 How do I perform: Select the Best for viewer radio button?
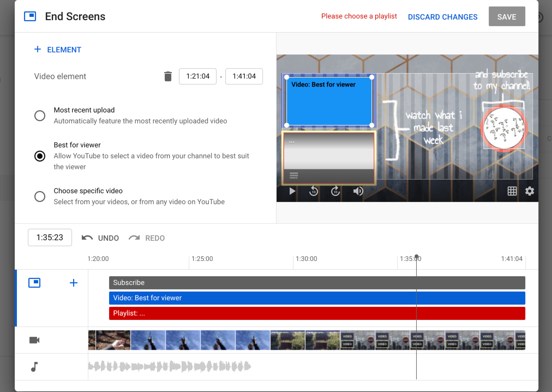[x=40, y=156]
